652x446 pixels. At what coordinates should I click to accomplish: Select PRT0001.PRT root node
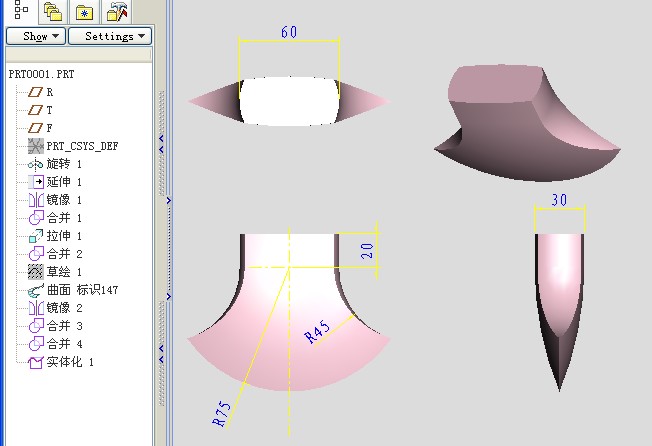coord(41,74)
